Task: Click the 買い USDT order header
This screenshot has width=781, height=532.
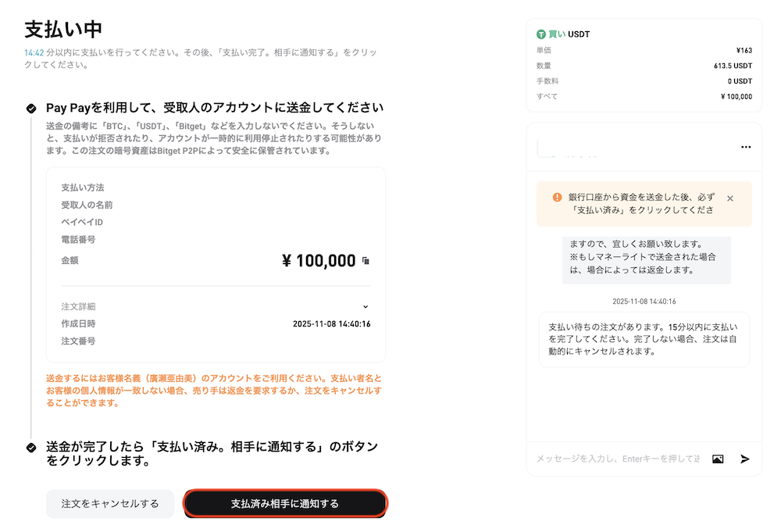Action: [x=569, y=34]
